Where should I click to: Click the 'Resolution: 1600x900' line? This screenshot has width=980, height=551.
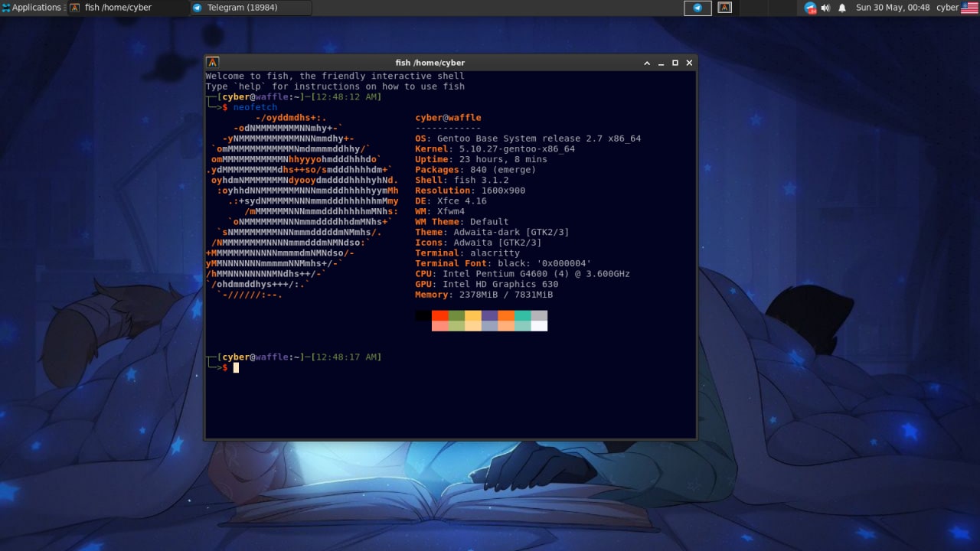(x=470, y=191)
